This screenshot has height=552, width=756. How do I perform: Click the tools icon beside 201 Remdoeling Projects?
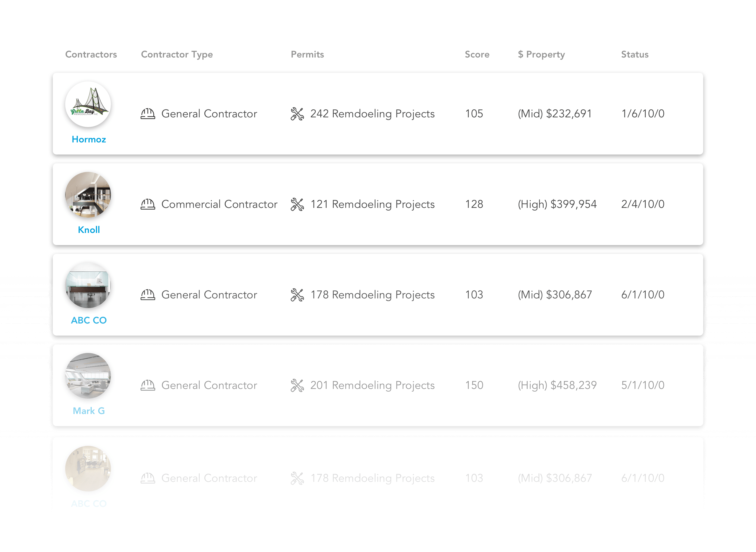click(x=298, y=385)
